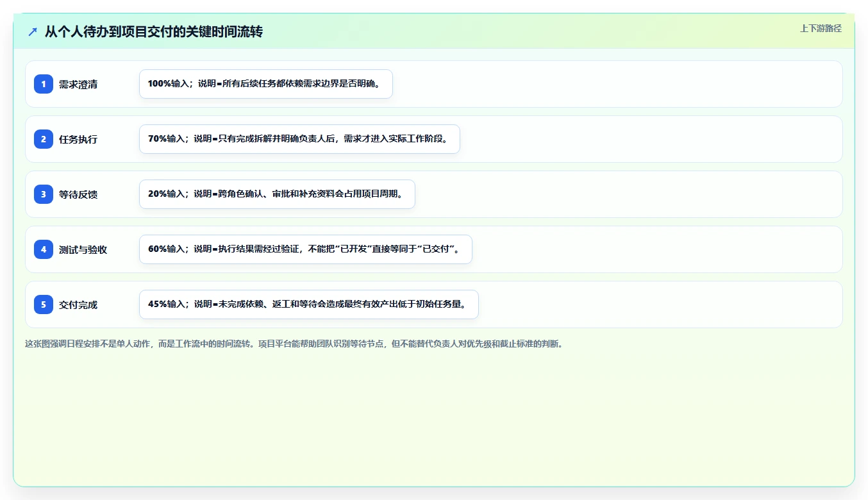Select step badge number 2
Screen dimensions: 868x500
[x=44, y=139]
